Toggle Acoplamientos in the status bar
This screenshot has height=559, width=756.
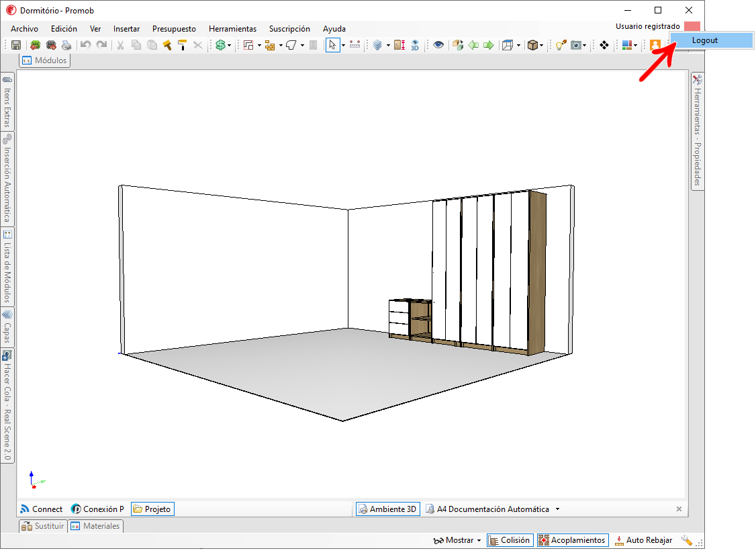click(573, 540)
